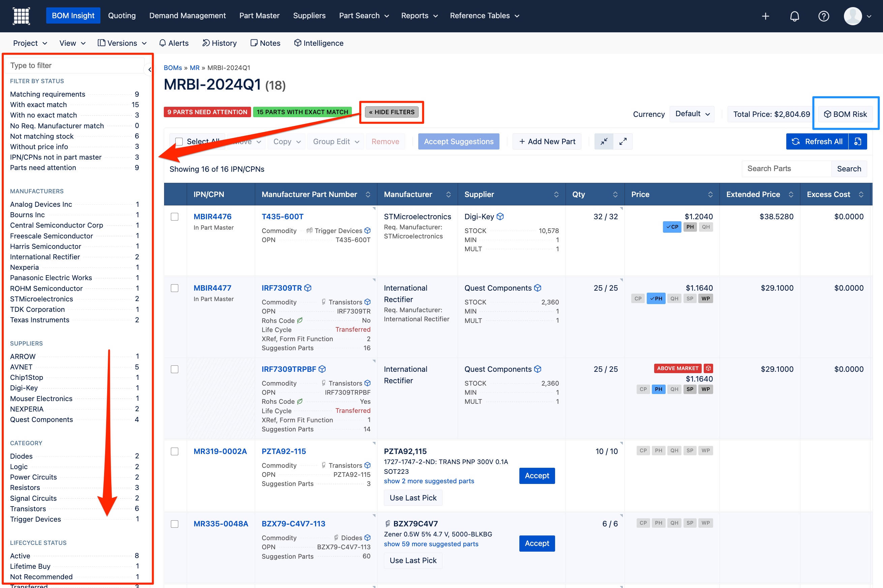Open the help question mark icon
This screenshot has height=588, width=883.
[x=823, y=16]
